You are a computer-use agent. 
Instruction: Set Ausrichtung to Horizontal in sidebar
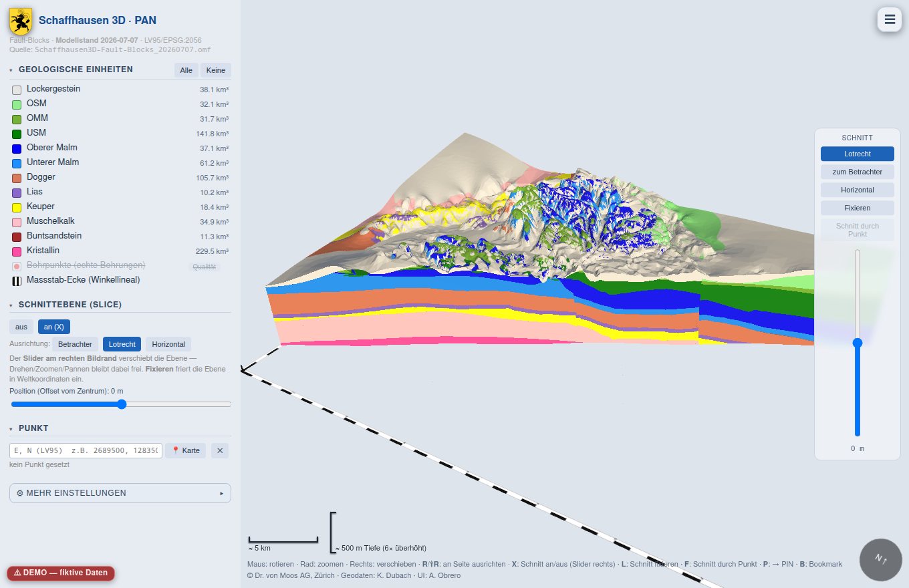168,344
